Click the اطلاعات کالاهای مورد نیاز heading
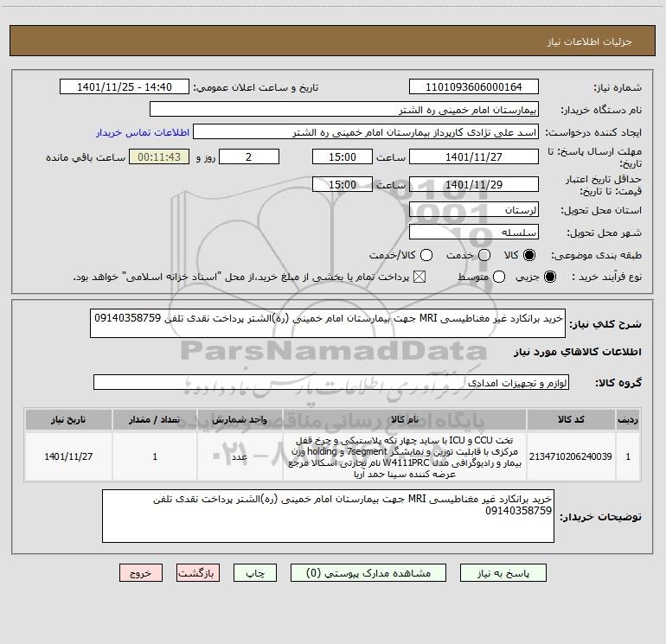This screenshot has height=644, width=666. pos(577,352)
